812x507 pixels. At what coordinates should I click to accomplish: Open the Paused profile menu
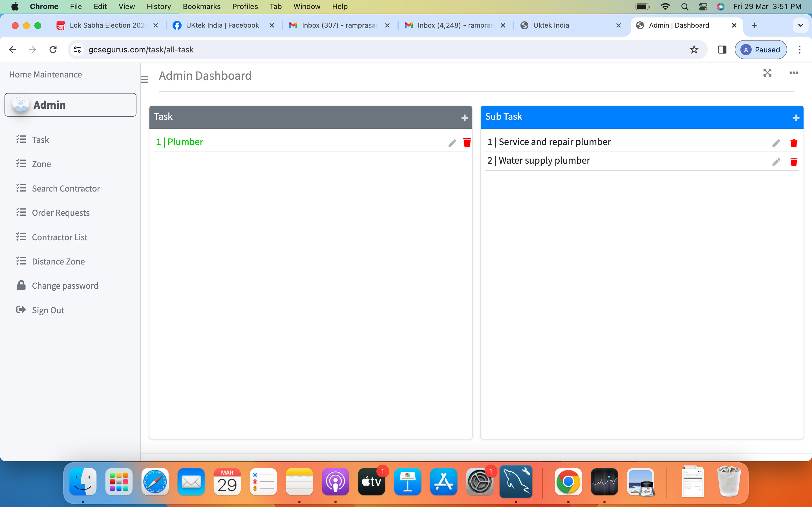click(x=760, y=50)
